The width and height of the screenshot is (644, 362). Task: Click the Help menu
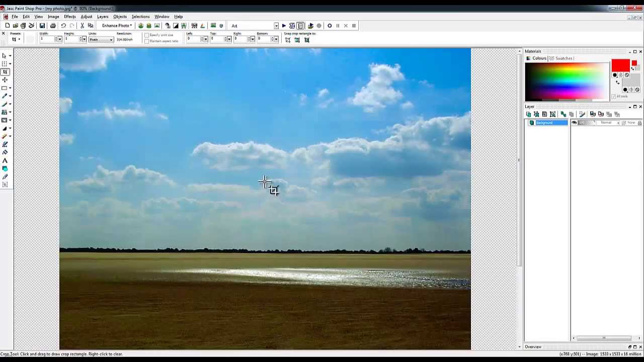click(179, 17)
